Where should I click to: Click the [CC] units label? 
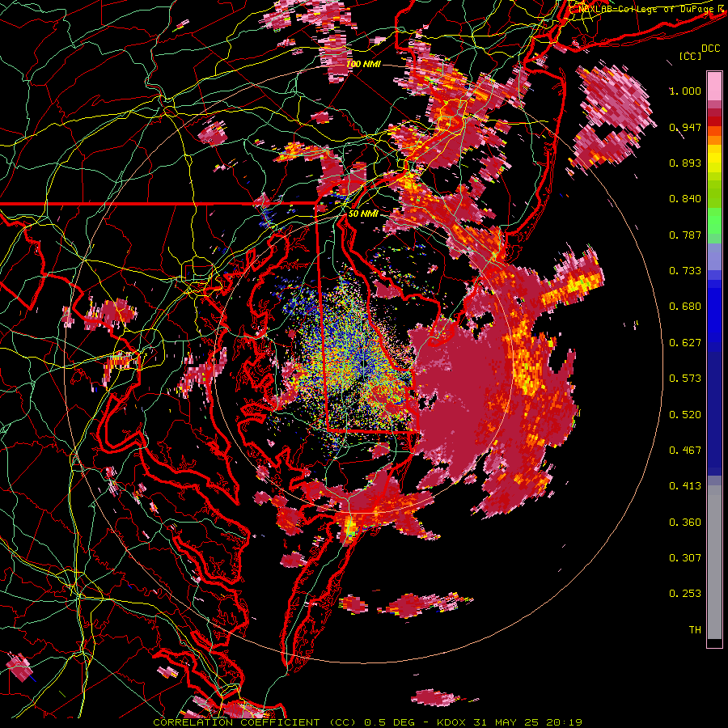[691, 56]
